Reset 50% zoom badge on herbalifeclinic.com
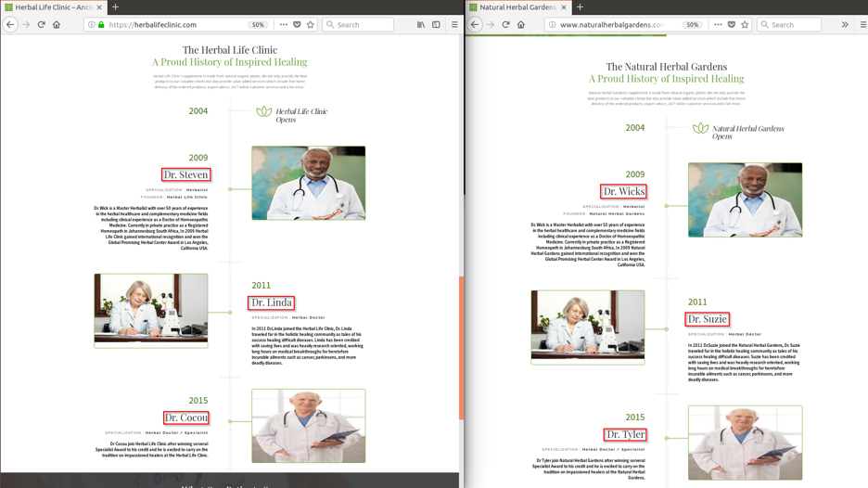 (x=258, y=25)
